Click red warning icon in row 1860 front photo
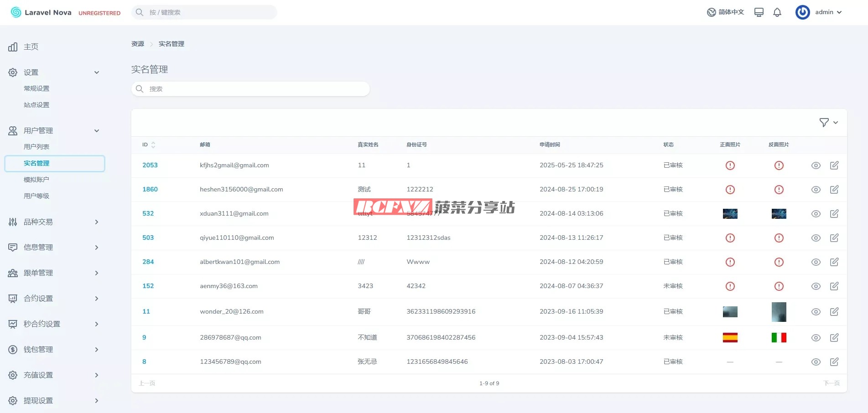 click(x=730, y=190)
